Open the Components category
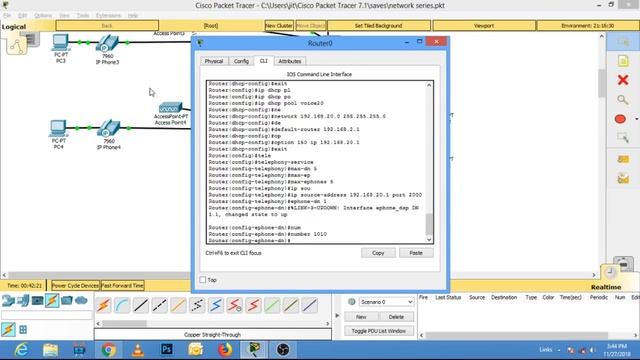 point(38,301)
